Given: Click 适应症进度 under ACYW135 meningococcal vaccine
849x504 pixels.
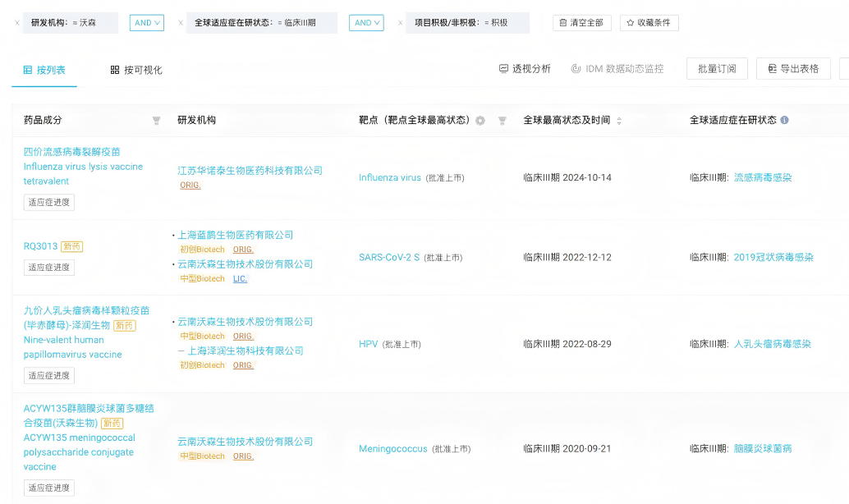Looking at the screenshot, I should tap(48, 488).
